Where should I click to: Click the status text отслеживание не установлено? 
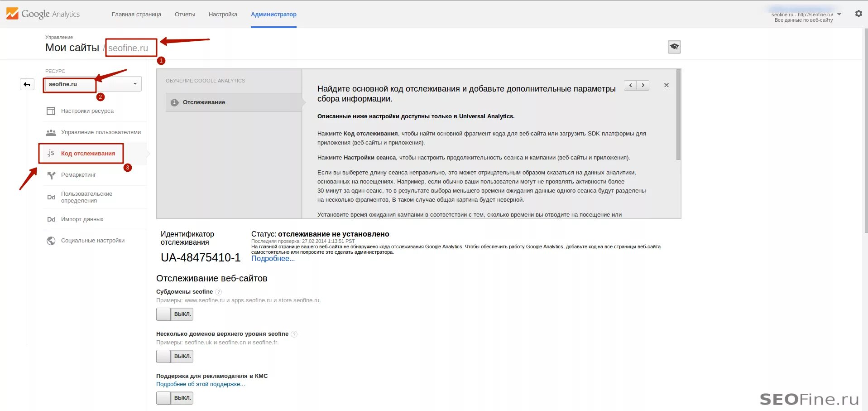coord(334,234)
